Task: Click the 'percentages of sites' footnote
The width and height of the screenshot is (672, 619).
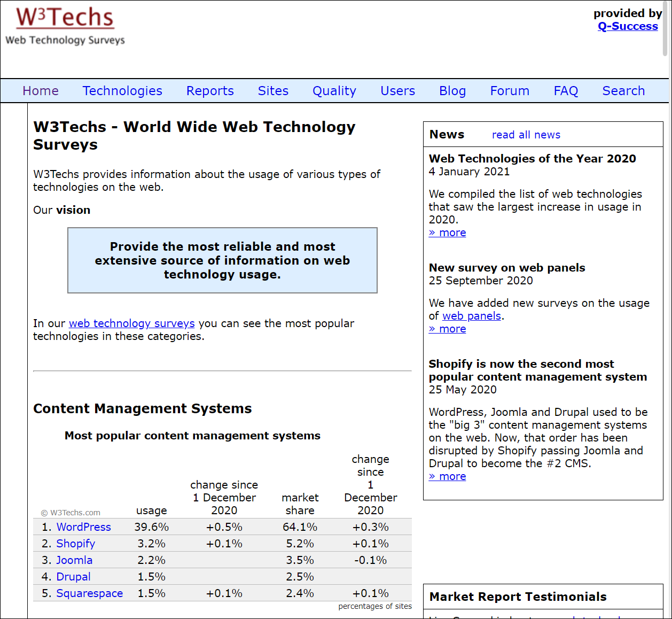Action: 375,606
